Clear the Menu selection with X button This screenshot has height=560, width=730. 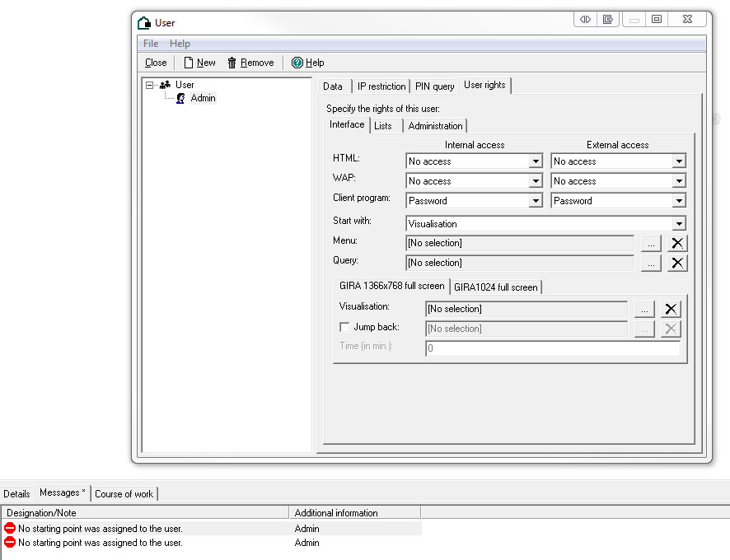[677, 243]
